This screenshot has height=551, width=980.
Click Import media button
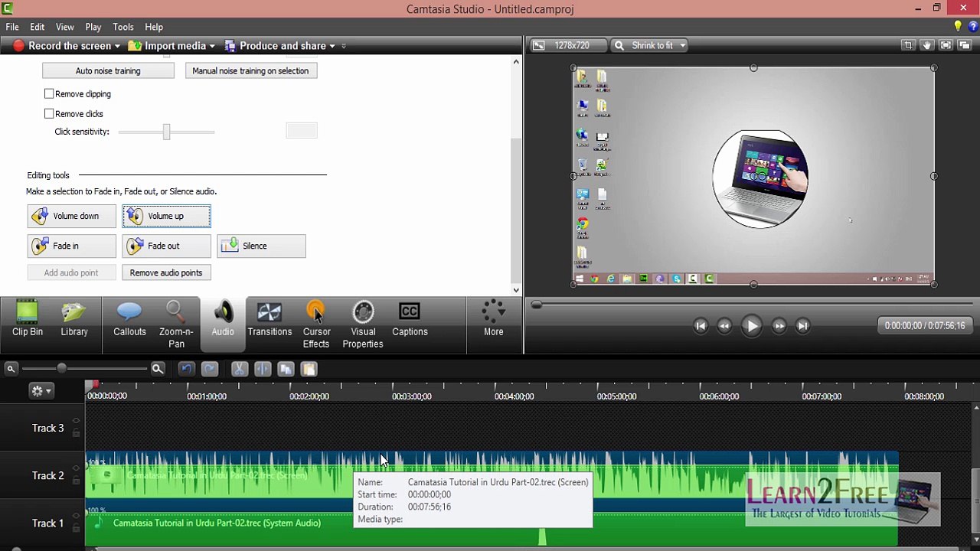pyautogui.click(x=168, y=46)
